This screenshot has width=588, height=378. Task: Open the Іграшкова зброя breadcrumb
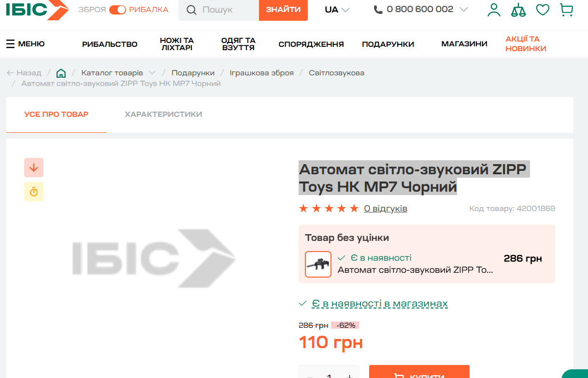point(261,73)
